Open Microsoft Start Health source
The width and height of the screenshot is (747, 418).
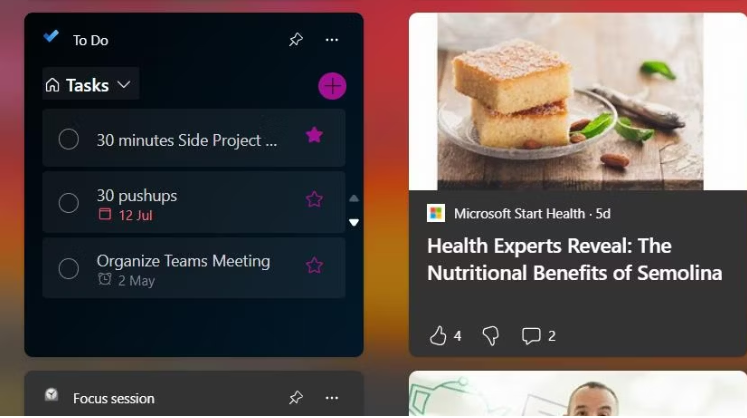[519, 214]
